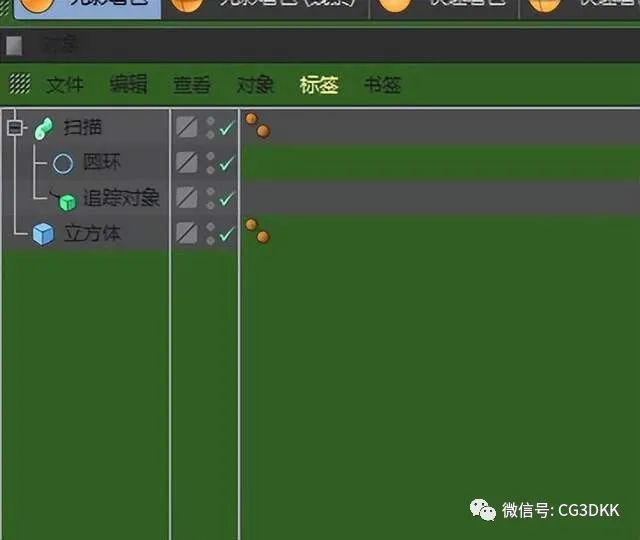Toggle editor visibility dot for 扫描
Screen dimensions: 640x540
211,121
